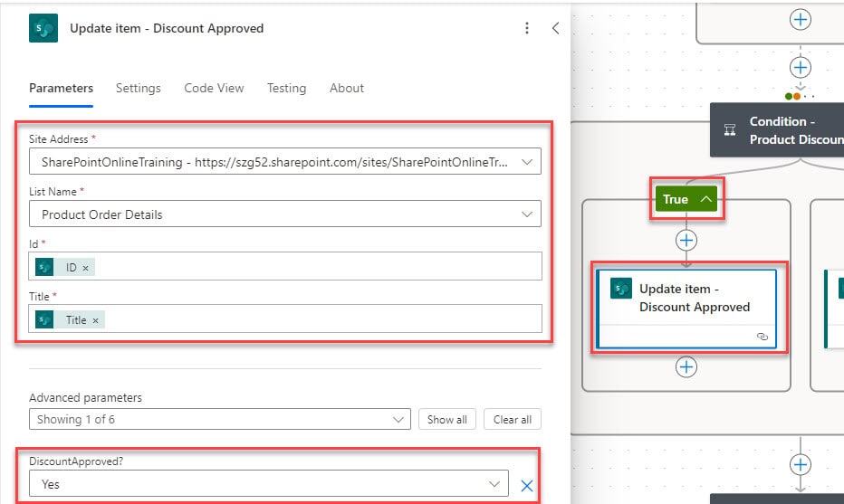Click the run-status dots above the Condition card
This screenshot has width=844, height=504.
click(800, 96)
